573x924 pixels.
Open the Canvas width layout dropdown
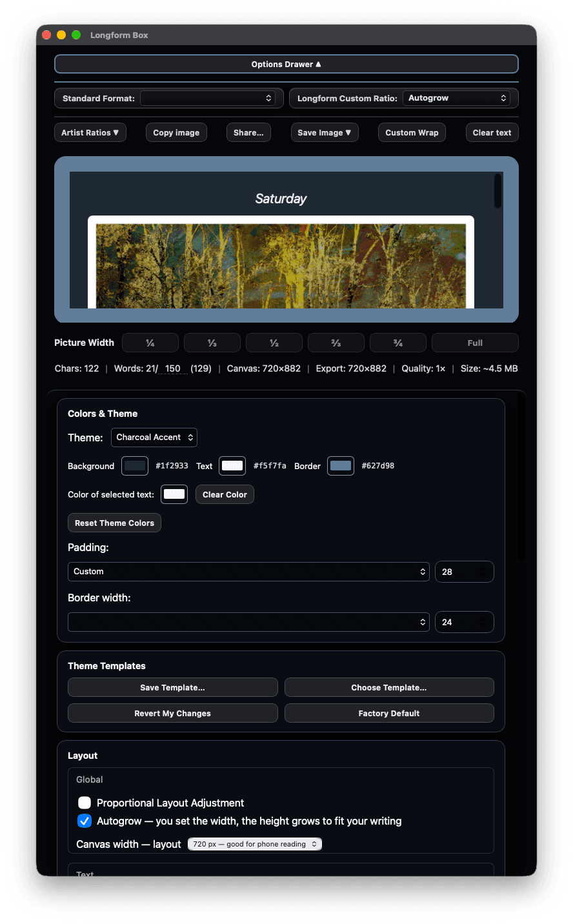[x=255, y=844]
